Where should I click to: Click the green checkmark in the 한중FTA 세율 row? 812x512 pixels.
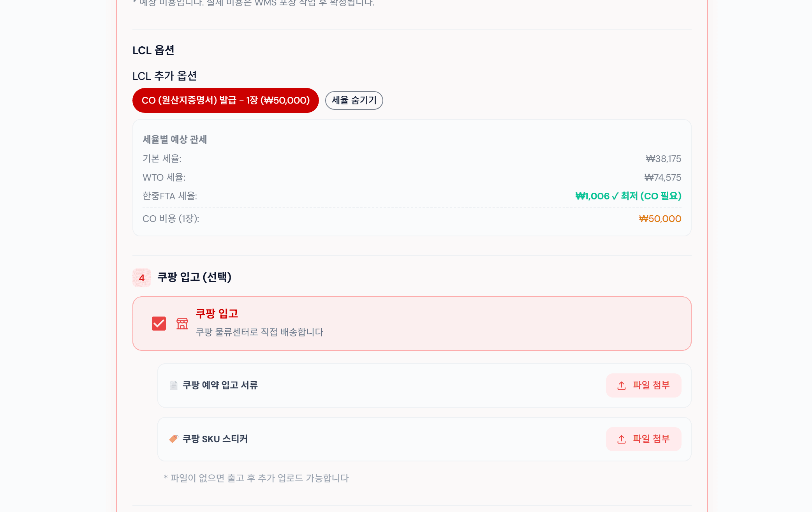pyautogui.click(x=615, y=196)
